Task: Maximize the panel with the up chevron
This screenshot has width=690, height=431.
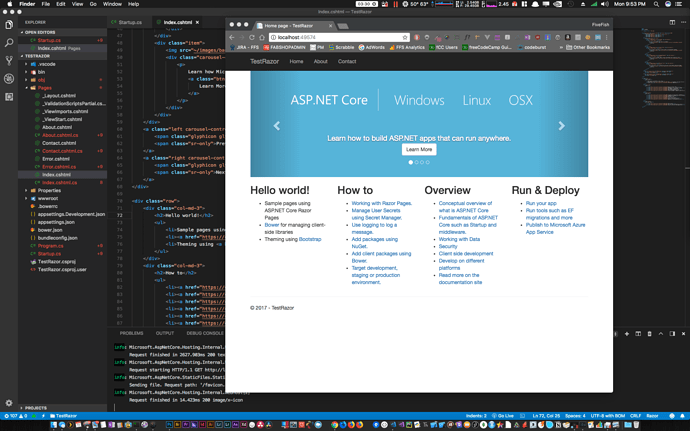Action: point(661,334)
